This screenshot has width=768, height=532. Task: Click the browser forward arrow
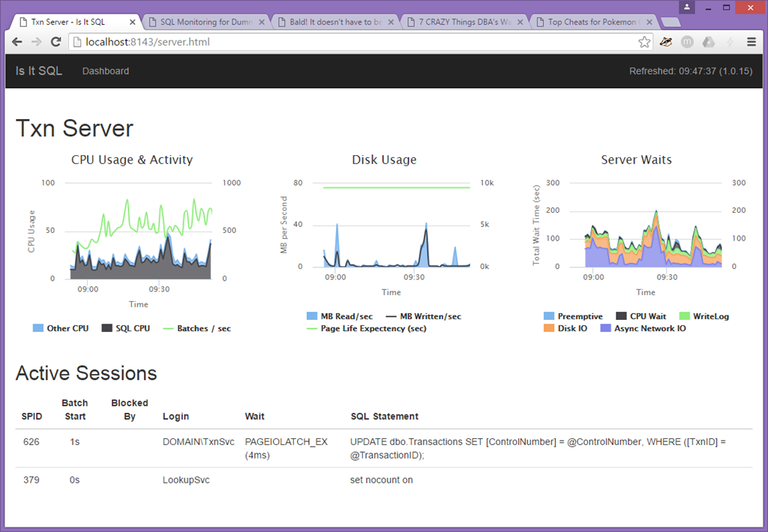36,42
